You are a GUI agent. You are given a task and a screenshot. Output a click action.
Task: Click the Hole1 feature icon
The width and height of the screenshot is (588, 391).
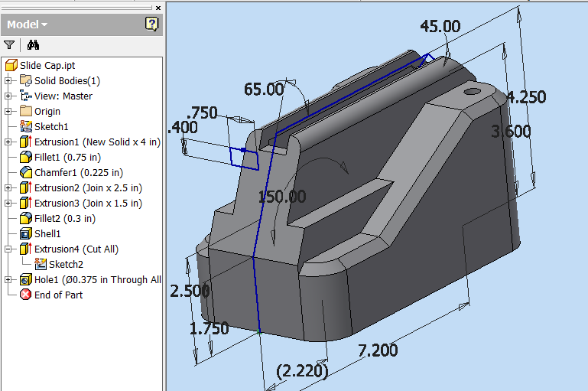pyautogui.click(x=26, y=279)
